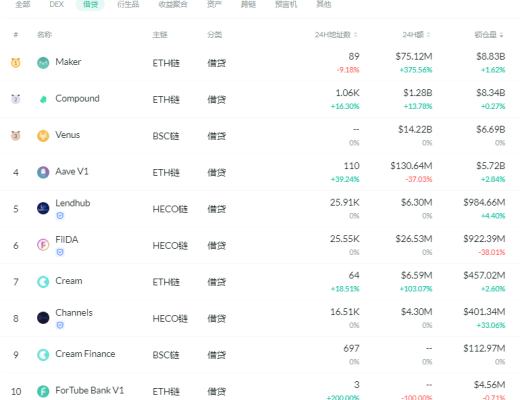520x400 pixels.
Task: Click the BSC链 cell in Venus row
Action: 166,136
